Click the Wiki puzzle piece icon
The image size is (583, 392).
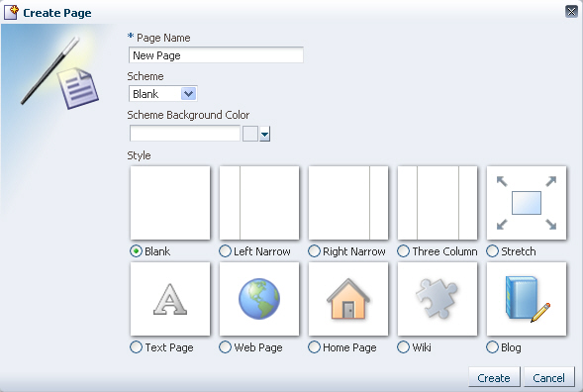tap(437, 299)
